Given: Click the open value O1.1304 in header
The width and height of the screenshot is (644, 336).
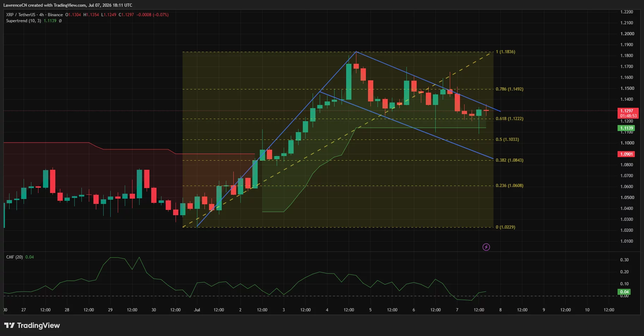Looking at the screenshot, I should pyautogui.click(x=73, y=15).
